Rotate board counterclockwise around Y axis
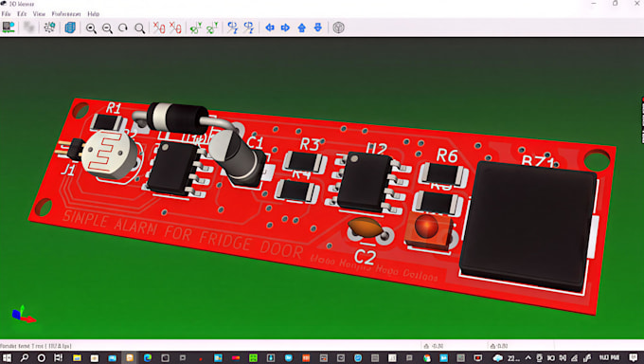 coord(212,27)
